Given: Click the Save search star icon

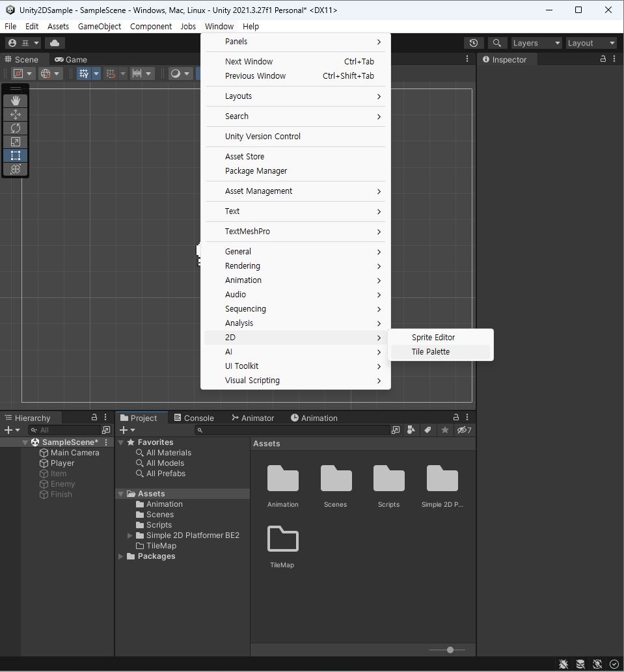Looking at the screenshot, I should click(445, 430).
